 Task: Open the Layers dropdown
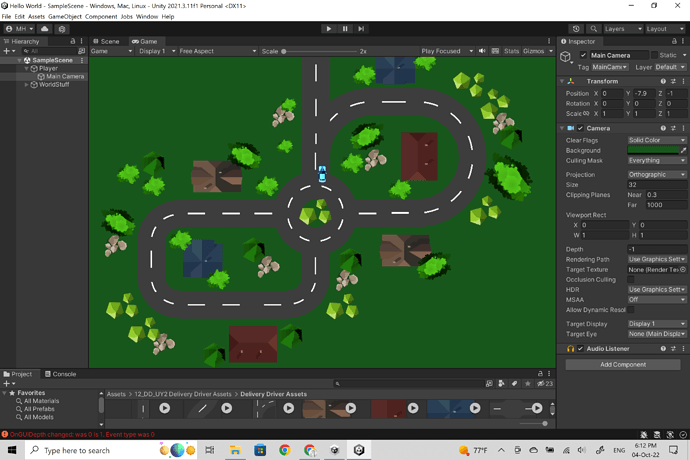(623, 29)
